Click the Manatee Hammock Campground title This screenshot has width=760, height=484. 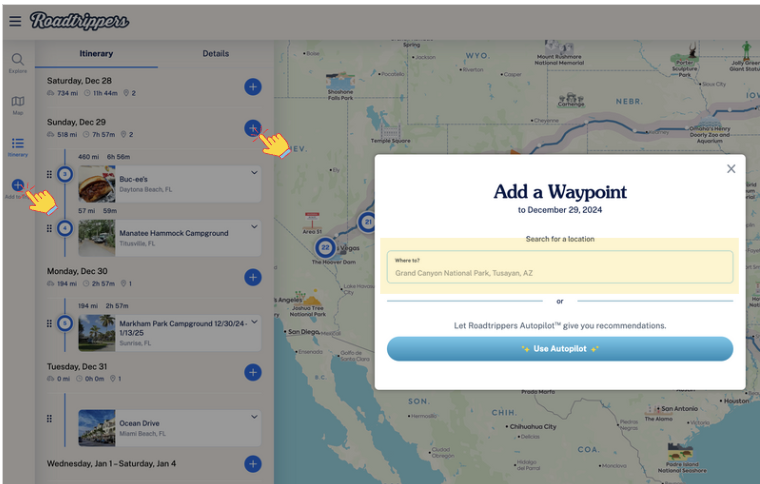(x=174, y=233)
